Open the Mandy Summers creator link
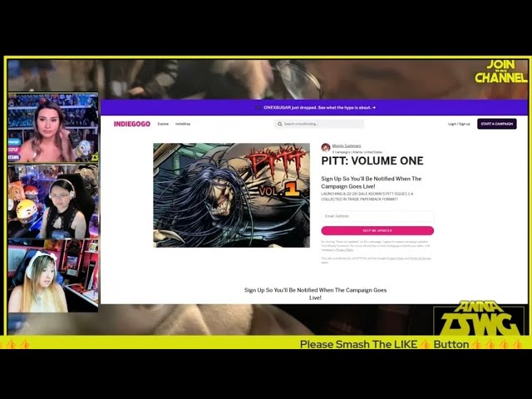 (347, 145)
